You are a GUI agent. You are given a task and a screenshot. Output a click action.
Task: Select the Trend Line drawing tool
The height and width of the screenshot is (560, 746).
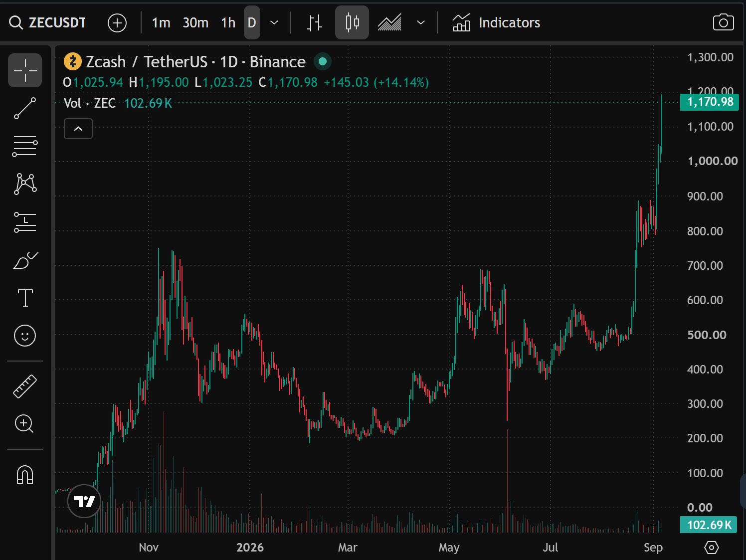[x=25, y=108]
